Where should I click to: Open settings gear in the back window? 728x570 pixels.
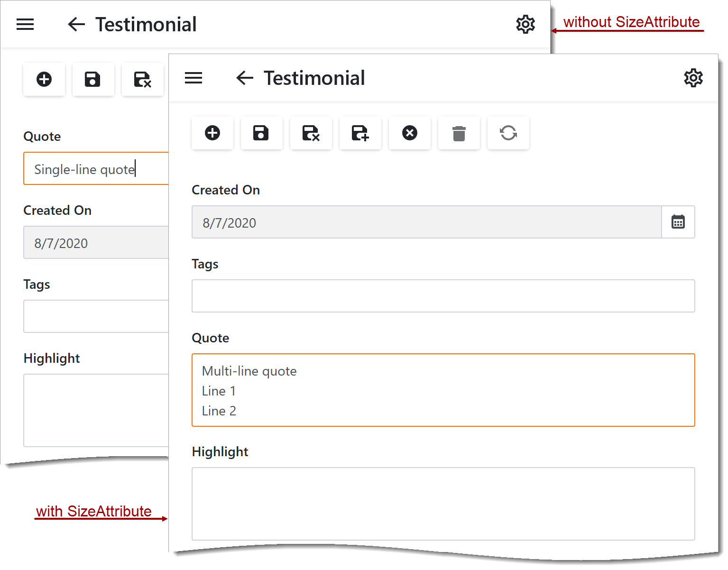(x=525, y=24)
